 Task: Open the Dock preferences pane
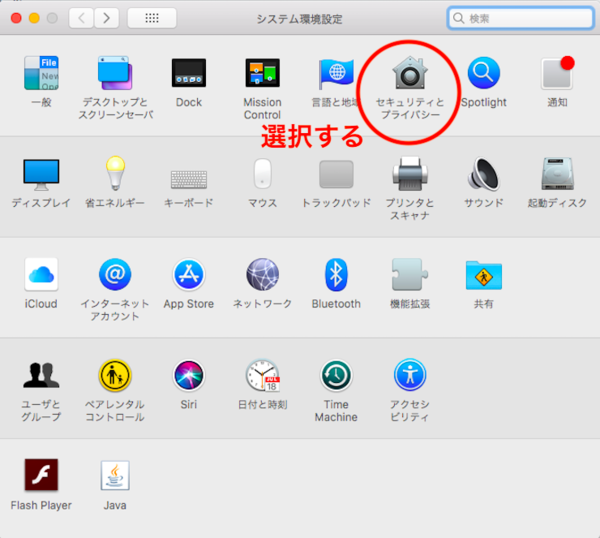click(189, 73)
